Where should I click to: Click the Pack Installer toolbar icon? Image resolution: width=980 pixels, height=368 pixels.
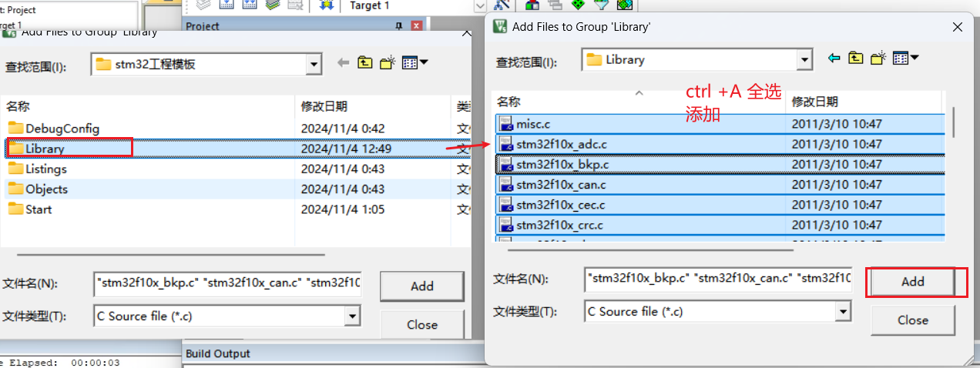coord(625,5)
